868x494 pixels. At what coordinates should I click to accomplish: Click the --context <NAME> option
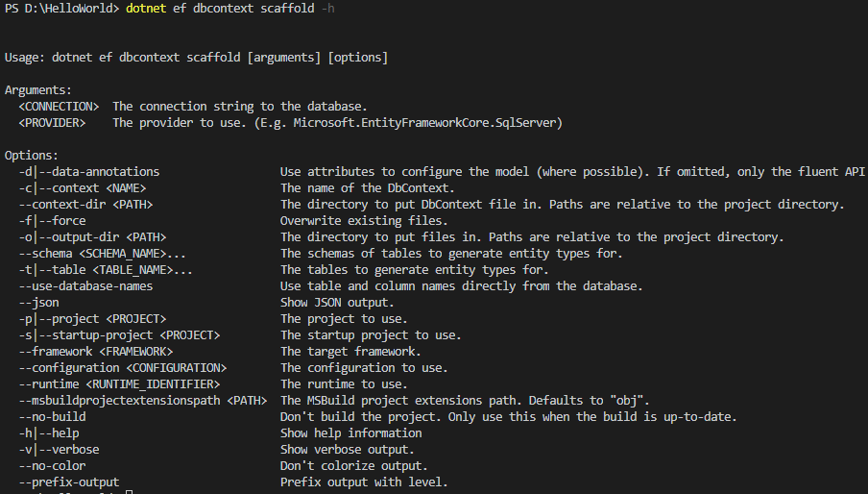click(83, 187)
